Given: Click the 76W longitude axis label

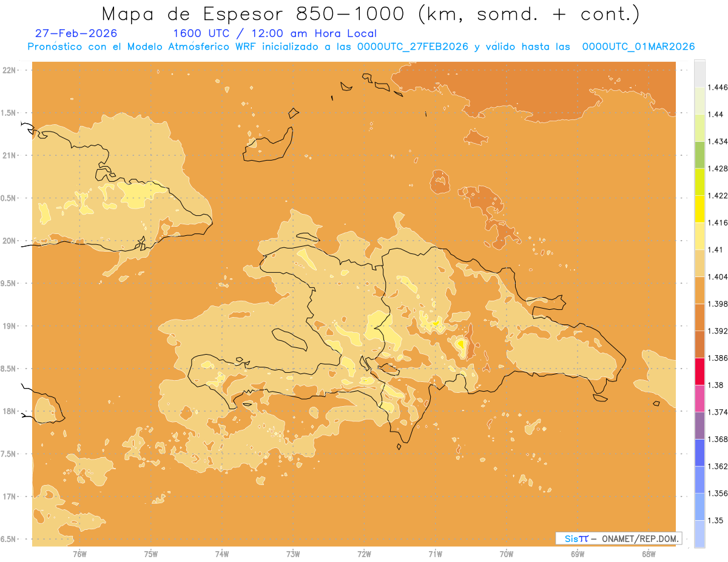Looking at the screenshot, I should [x=79, y=554].
